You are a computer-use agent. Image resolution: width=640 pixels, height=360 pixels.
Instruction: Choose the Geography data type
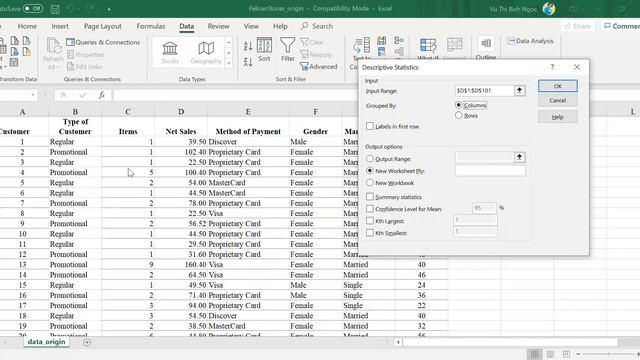pos(206,53)
